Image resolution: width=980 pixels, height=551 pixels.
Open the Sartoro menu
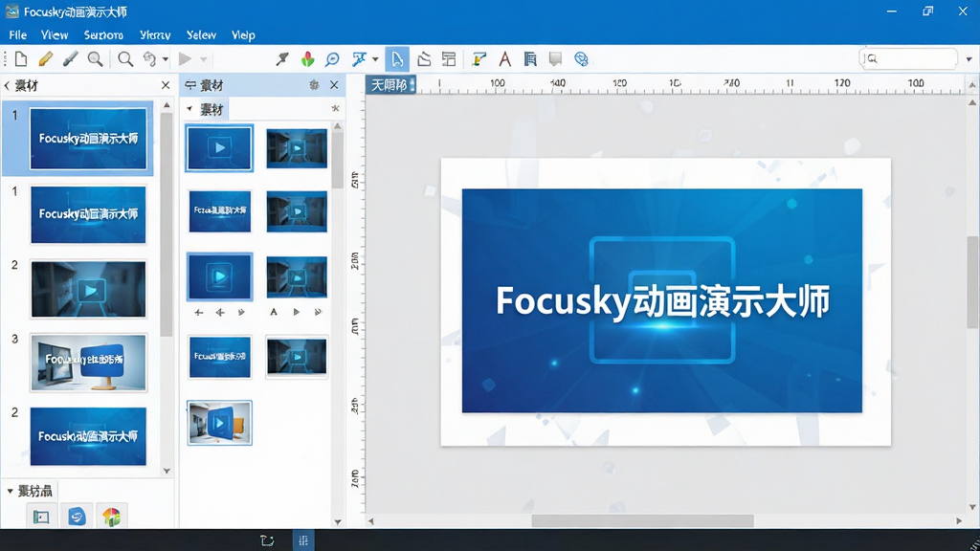coord(103,35)
